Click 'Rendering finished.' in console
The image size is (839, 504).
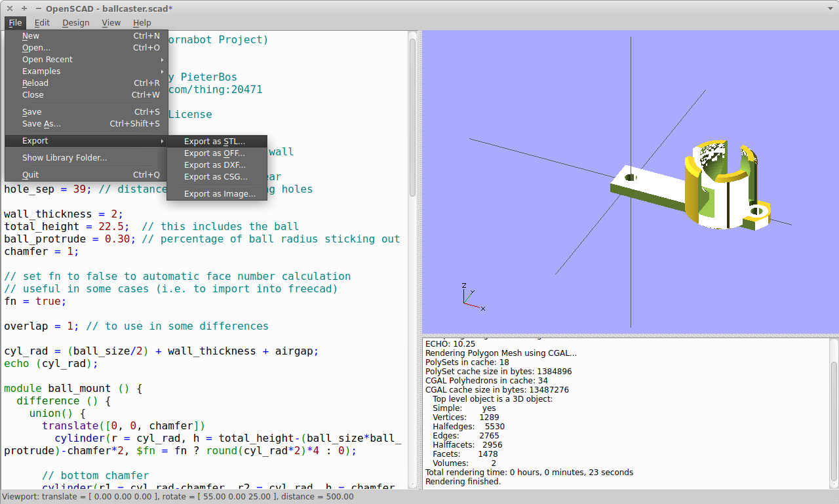pyautogui.click(x=463, y=482)
